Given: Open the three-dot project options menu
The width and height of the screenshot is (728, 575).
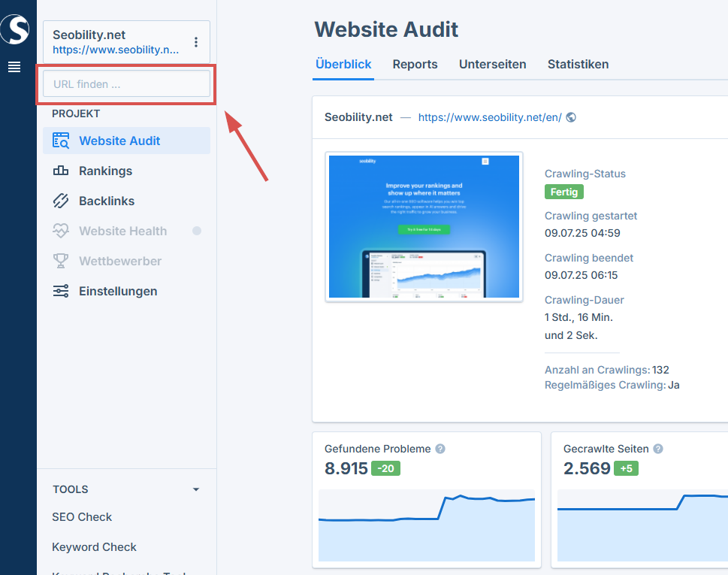Looking at the screenshot, I should tap(196, 42).
